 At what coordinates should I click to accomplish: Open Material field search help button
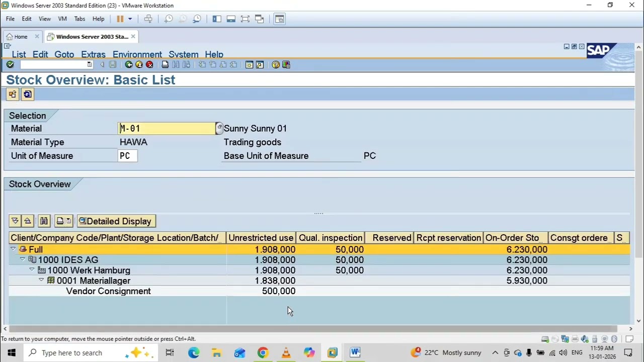[219, 128]
